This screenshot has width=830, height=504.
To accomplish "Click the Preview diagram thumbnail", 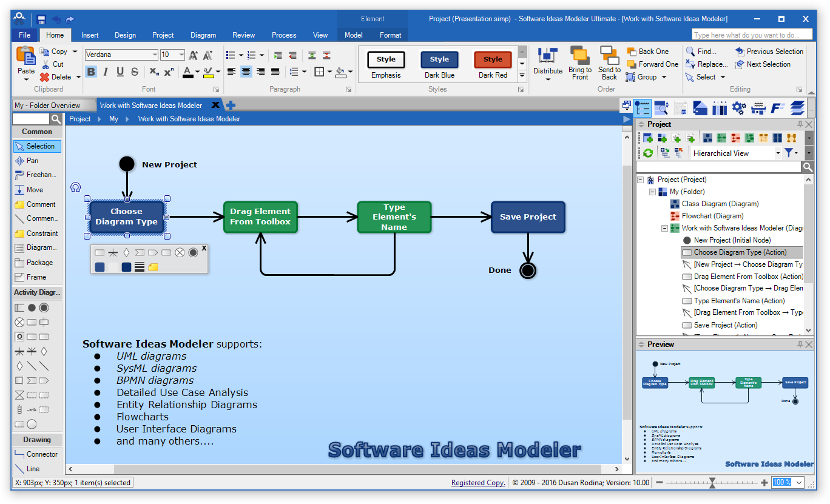I will click(724, 412).
